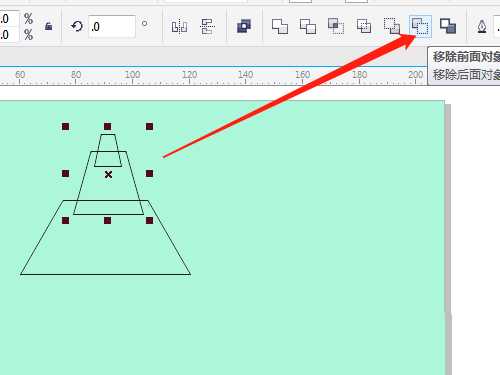
Task: Select the large bottom trapezoid outline
Action: click(105, 274)
